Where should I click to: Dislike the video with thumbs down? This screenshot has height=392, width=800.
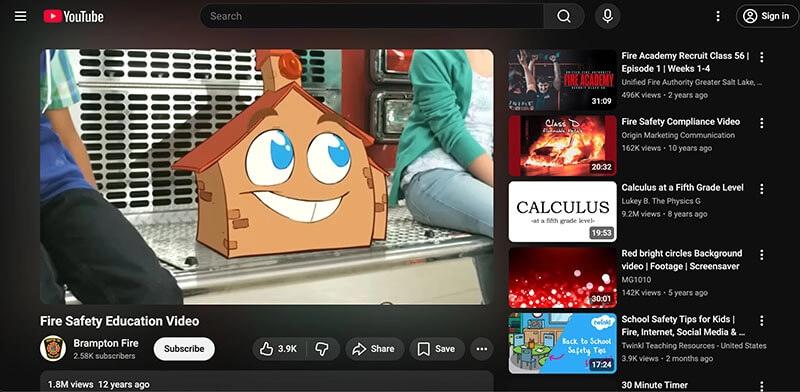[322, 349]
